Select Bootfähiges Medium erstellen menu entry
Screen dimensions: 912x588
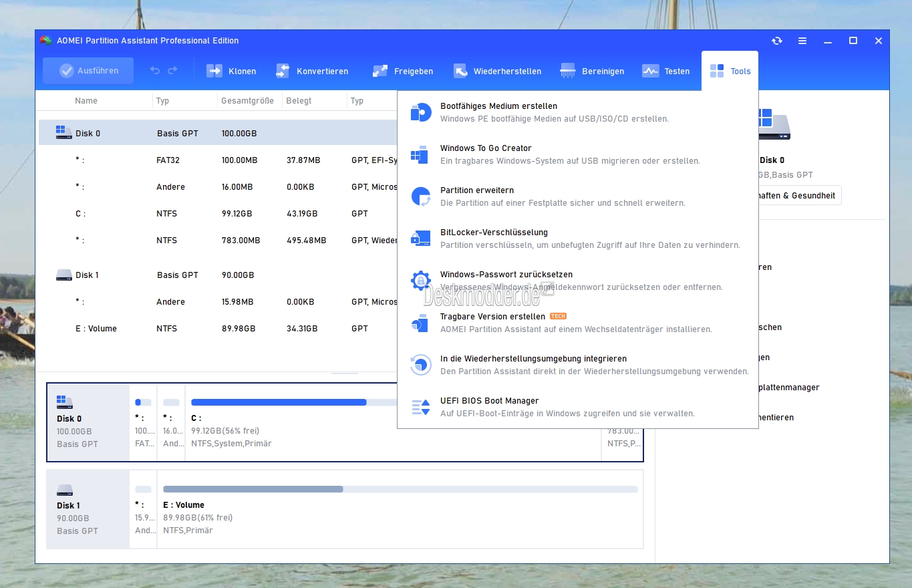click(x=577, y=112)
